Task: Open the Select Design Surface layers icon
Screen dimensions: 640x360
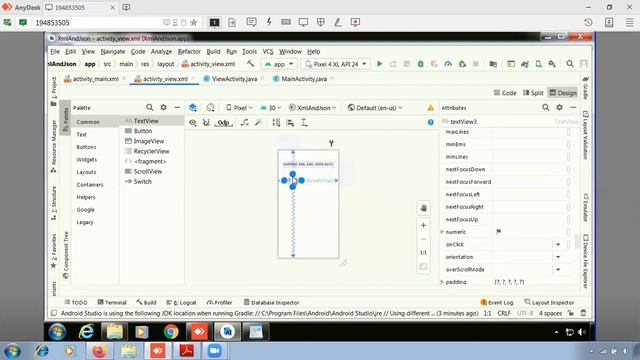Action: [193, 107]
